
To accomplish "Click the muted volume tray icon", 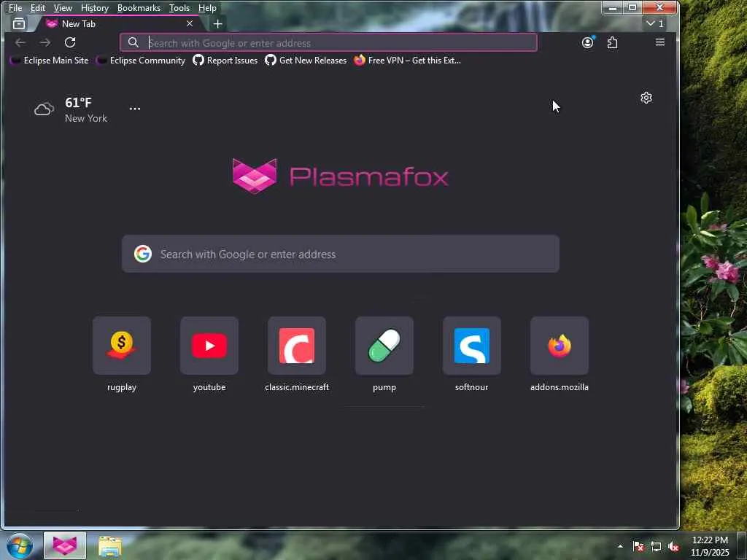I will tap(673, 547).
